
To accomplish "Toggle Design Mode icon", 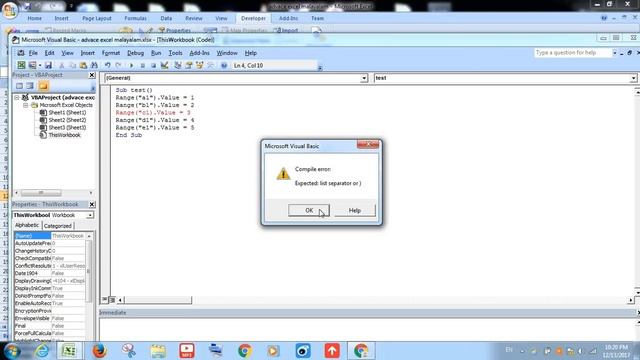I will point(164,65).
